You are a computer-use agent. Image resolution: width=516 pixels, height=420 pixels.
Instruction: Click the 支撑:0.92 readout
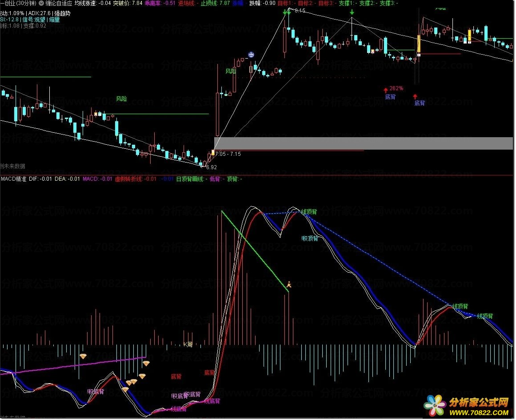click(35, 26)
